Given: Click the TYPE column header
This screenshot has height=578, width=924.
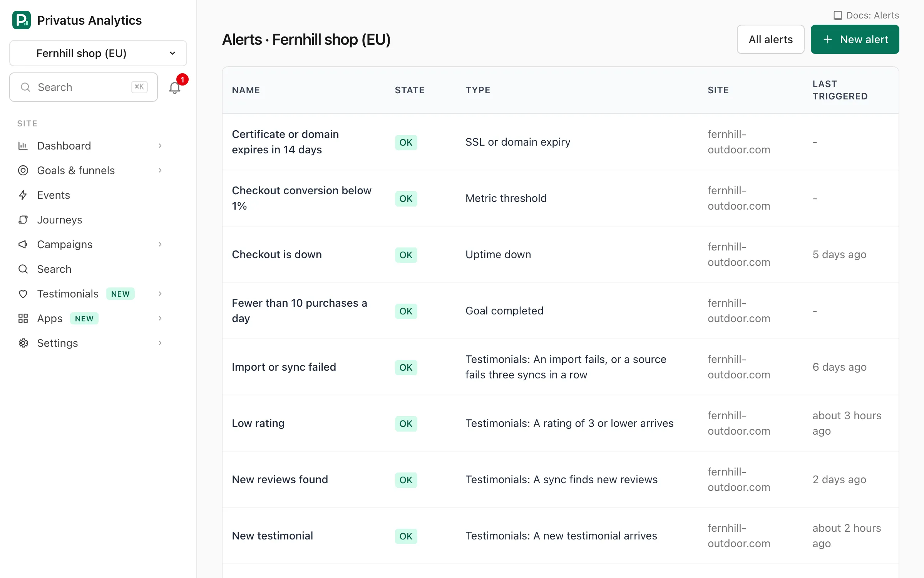Looking at the screenshot, I should [478, 90].
